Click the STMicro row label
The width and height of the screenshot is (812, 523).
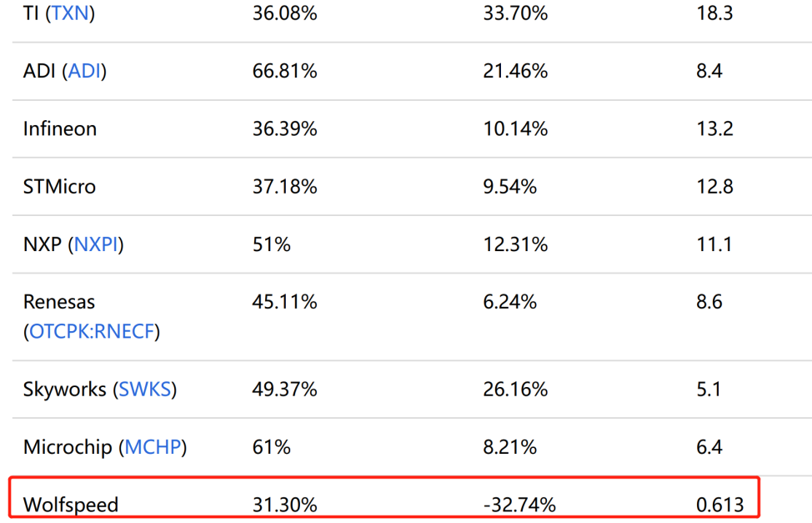click(59, 186)
